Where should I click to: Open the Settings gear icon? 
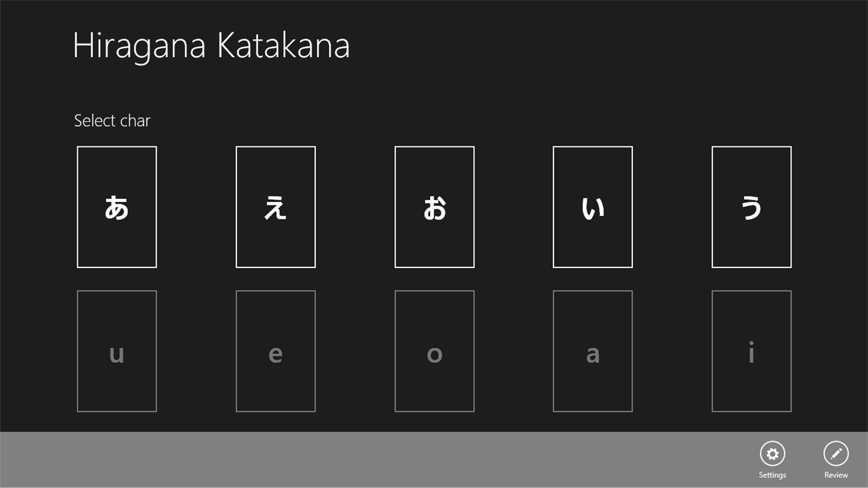pos(772,454)
